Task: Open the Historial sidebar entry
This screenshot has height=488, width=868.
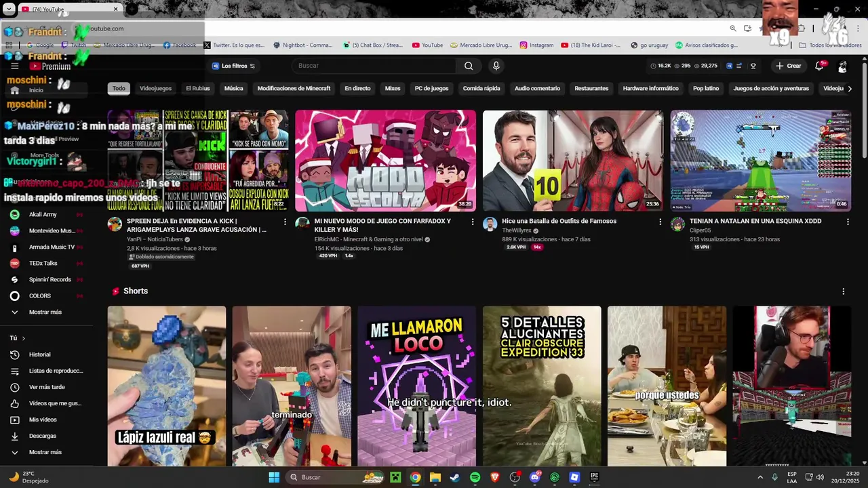Action: pos(46,354)
